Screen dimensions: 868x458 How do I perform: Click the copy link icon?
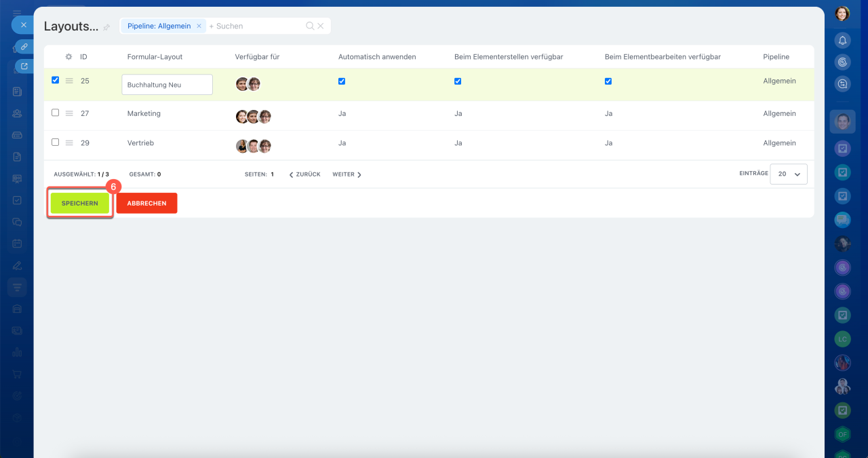click(x=24, y=46)
